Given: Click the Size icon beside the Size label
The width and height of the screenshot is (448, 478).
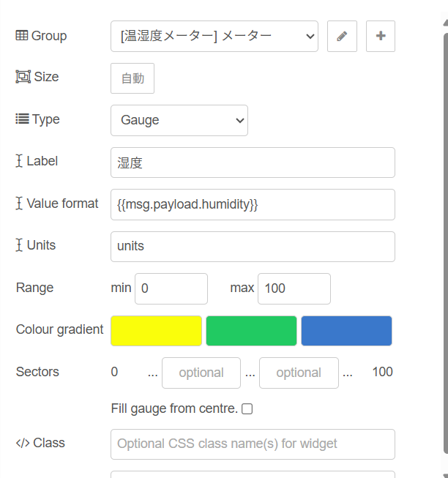Looking at the screenshot, I should [23, 77].
